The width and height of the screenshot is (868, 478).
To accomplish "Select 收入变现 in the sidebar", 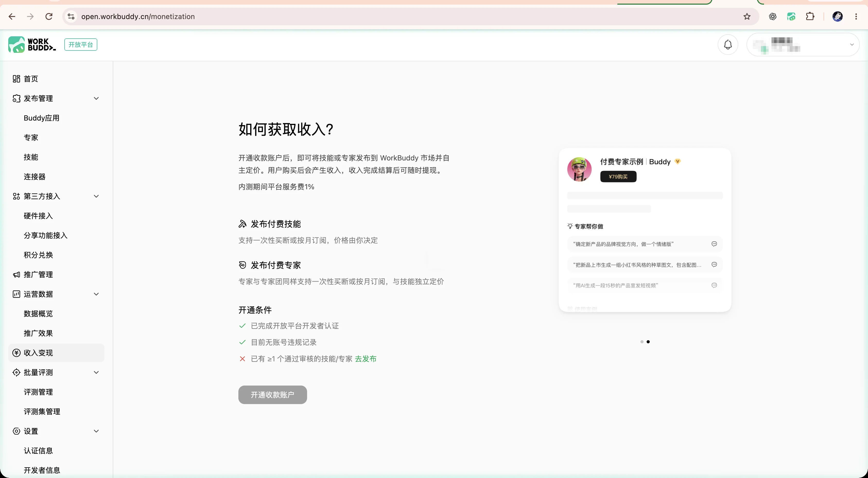I will (x=56, y=353).
